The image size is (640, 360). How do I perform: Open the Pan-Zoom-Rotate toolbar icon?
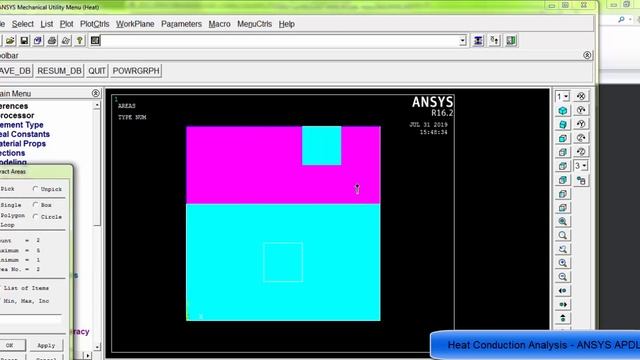38,40
